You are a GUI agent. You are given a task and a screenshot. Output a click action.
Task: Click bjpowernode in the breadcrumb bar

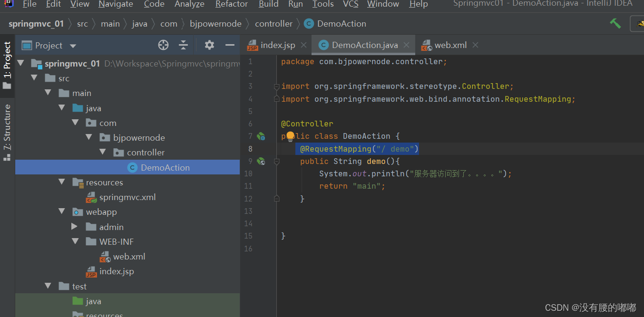click(x=215, y=24)
